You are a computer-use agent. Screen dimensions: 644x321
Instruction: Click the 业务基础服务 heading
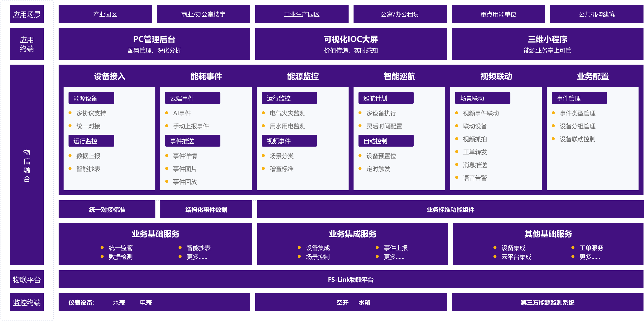tap(155, 234)
